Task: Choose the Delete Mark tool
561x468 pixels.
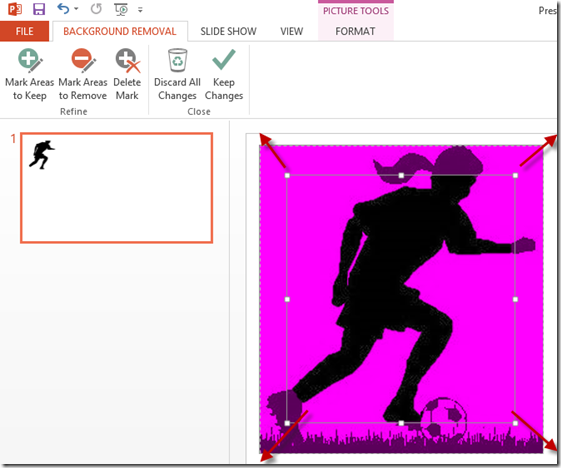Action: tap(127, 75)
